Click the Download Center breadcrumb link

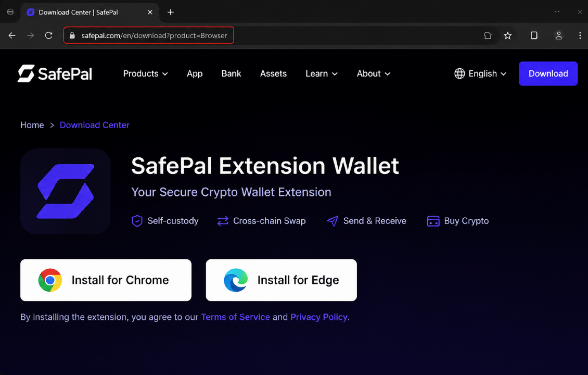pos(95,125)
